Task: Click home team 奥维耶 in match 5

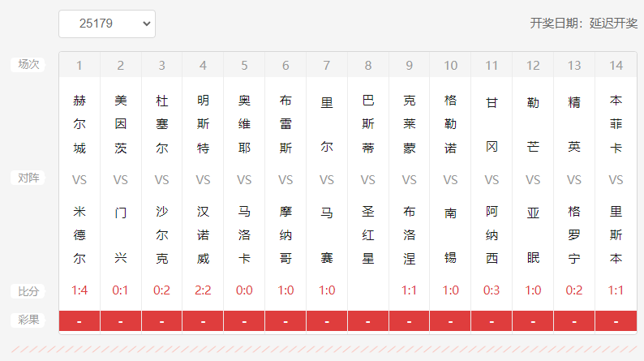Action: click(x=244, y=124)
